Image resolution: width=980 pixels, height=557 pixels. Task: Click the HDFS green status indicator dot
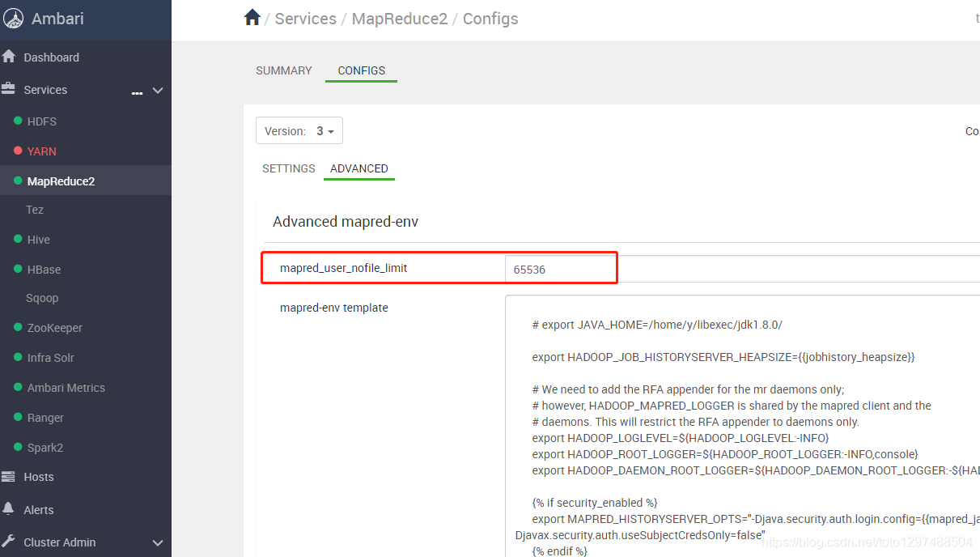(18, 121)
